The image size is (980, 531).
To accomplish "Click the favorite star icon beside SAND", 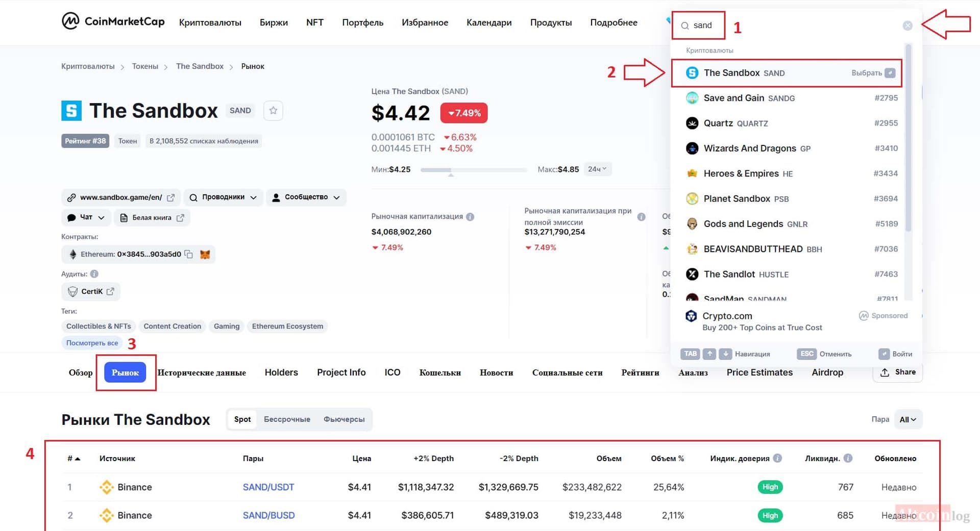I will 273,111.
